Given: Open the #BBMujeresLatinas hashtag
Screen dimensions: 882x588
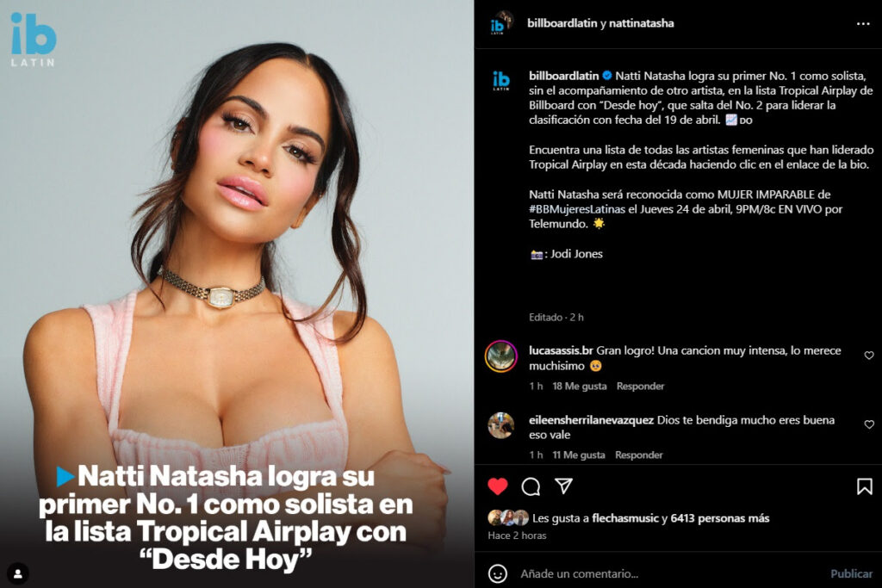Looking at the screenshot, I should pos(576,209).
